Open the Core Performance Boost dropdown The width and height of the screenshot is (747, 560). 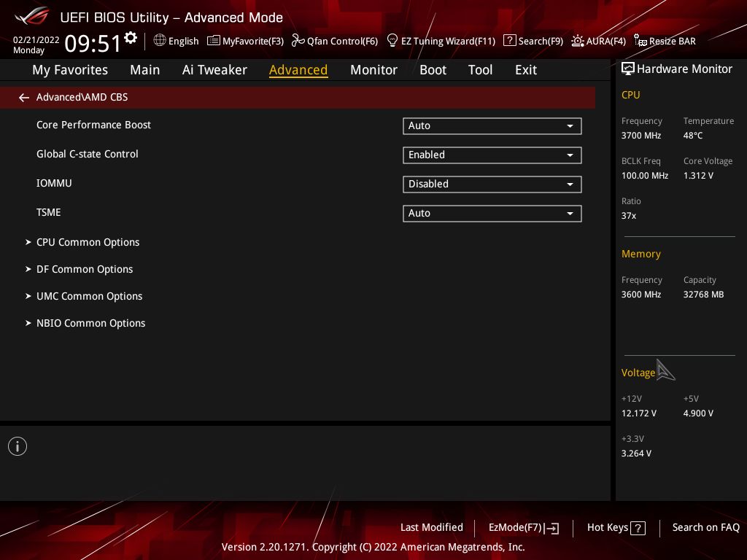pyautogui.click(x=492, y=125)
